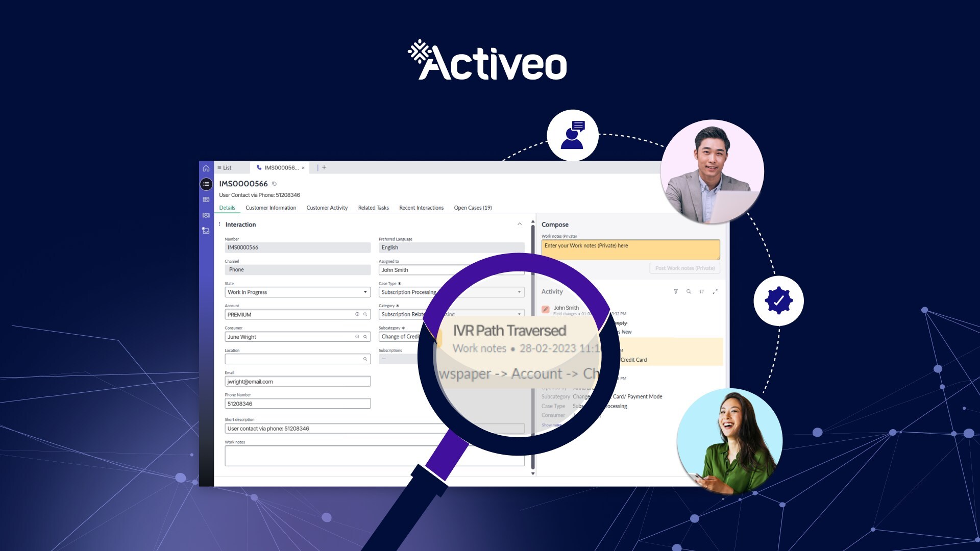The image size is (980, 551).
Task: Click the Number field IMS0000566
Action: [x=298, y=247]
